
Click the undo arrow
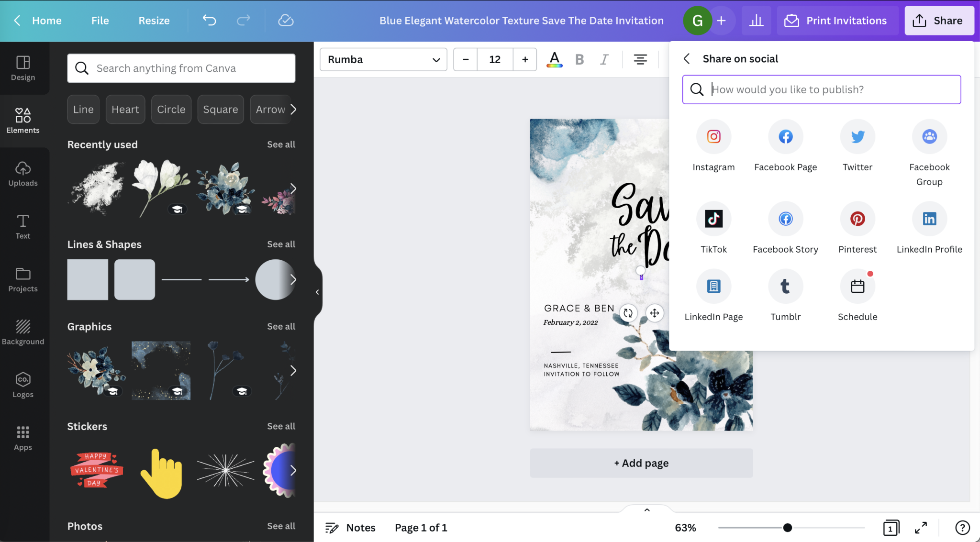[x=209, y=21]
